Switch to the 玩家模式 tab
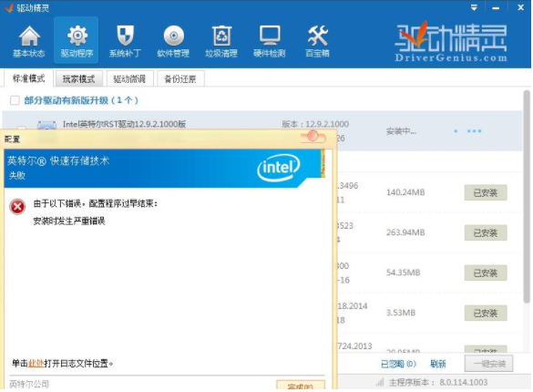Screen dimensions: 533x392 coord(79,79)
